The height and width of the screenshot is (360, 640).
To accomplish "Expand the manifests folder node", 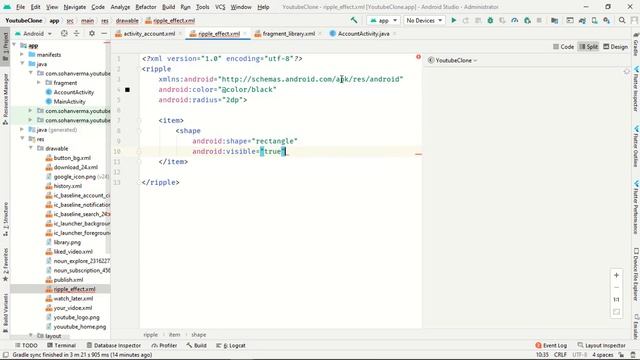I will tap(22, 54).
